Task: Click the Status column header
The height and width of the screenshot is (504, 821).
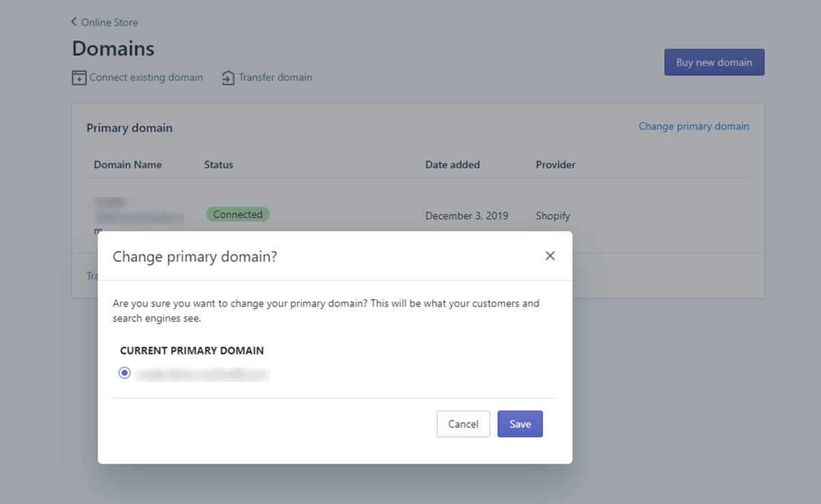Action: click(219, 165)
